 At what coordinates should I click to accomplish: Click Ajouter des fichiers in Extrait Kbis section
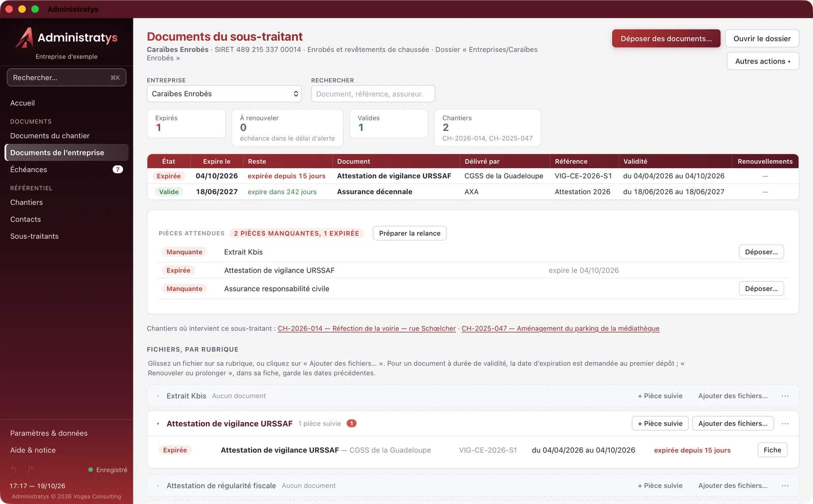point(733,396)
